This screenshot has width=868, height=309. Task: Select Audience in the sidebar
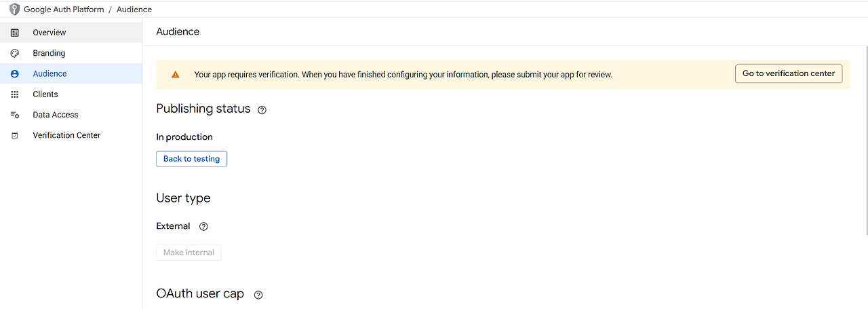(71, 73)
